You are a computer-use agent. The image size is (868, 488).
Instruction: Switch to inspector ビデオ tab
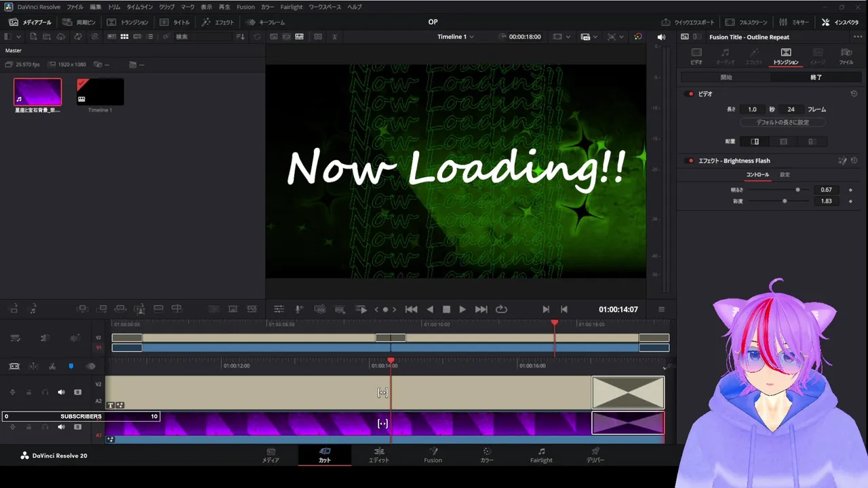coord(696,56)
